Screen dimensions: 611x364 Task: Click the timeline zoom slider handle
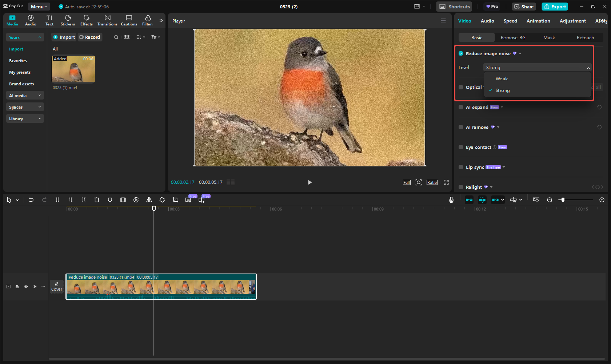click(563, 200)
